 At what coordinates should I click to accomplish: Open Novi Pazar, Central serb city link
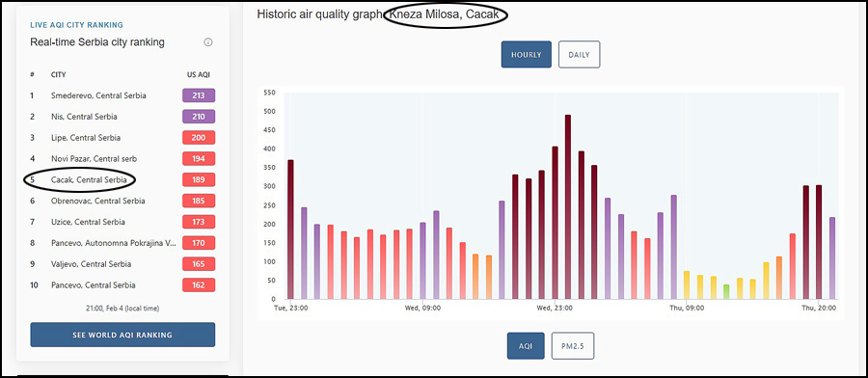pyautogui.click(x=95, y=159)
